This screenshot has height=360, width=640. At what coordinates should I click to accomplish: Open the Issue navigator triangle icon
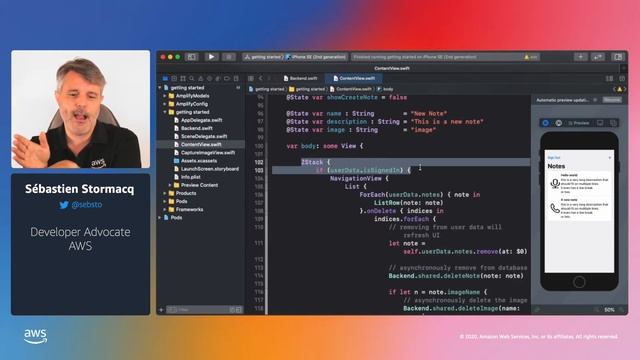click(x=200, y=78)
